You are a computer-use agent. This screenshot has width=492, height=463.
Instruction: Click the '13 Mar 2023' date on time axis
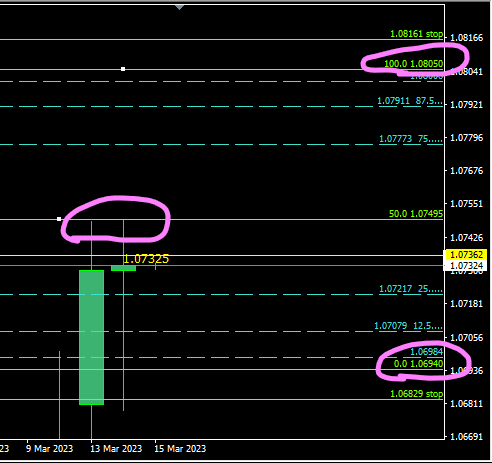[x=116, y=449]
